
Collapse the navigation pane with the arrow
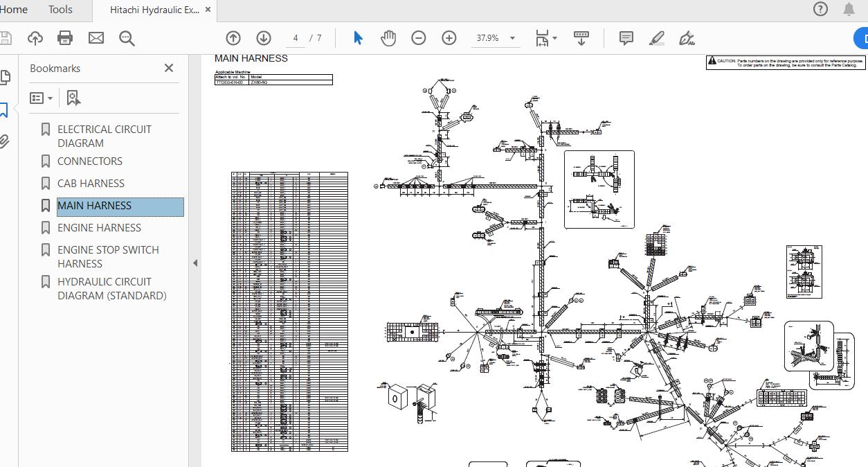195,263
